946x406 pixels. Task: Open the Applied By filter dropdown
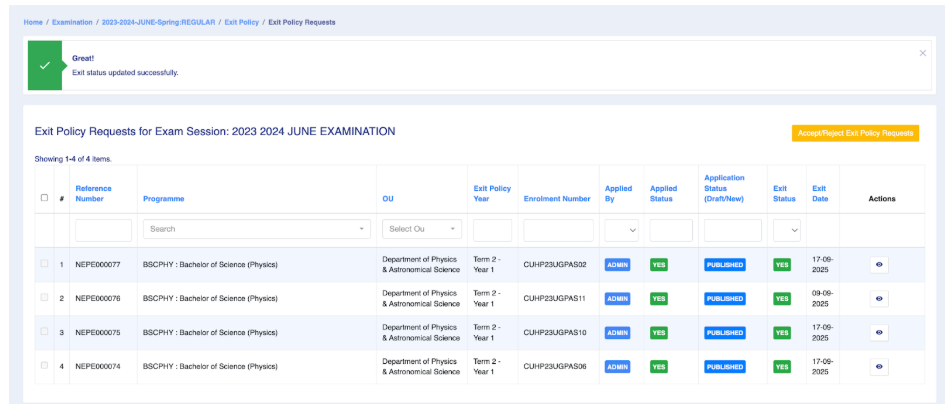[620, 230]
